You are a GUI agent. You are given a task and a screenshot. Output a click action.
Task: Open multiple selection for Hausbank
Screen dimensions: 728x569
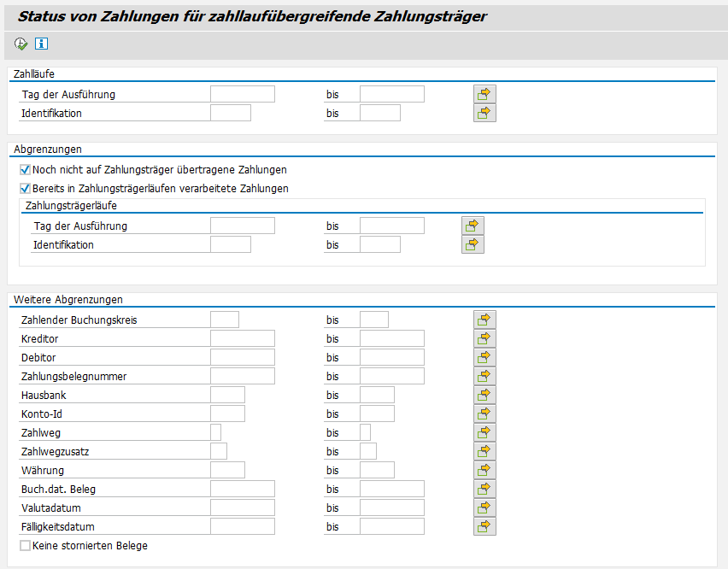(484, 395)
